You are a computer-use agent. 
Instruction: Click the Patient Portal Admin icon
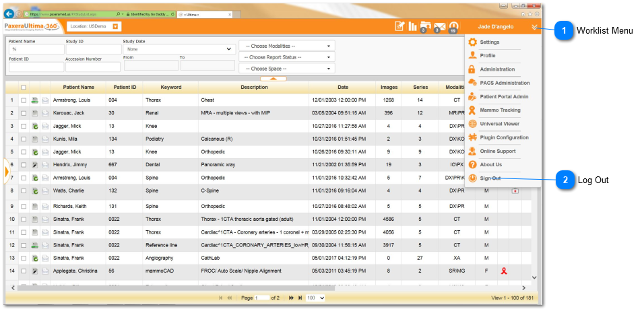473,96
